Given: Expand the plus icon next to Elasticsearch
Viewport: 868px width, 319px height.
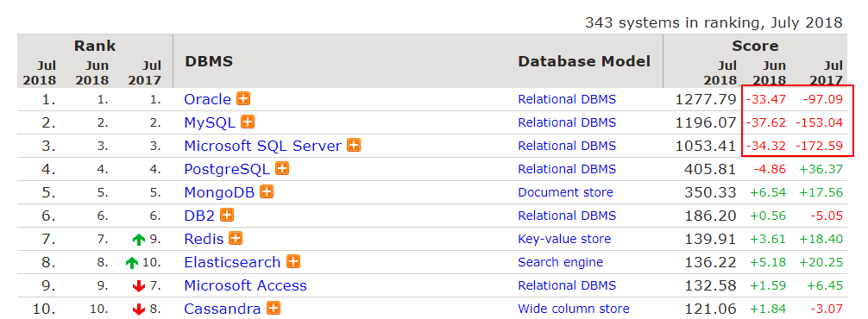Looking at the screenshot, I should coord(293,261).
